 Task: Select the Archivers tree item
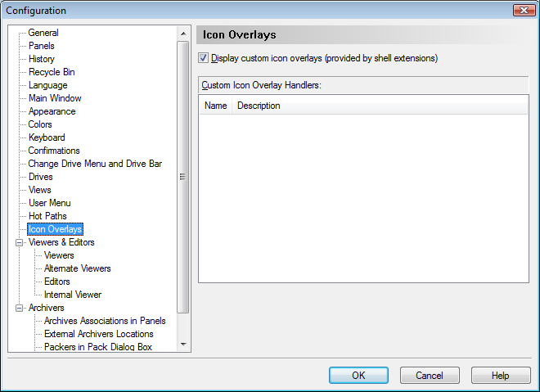pos(46,308)
